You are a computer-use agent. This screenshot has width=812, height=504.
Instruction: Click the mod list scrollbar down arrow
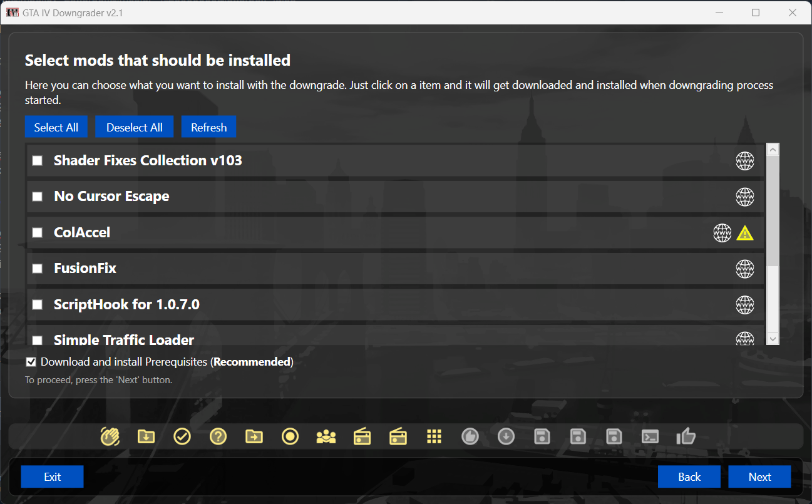click(773, 339)
